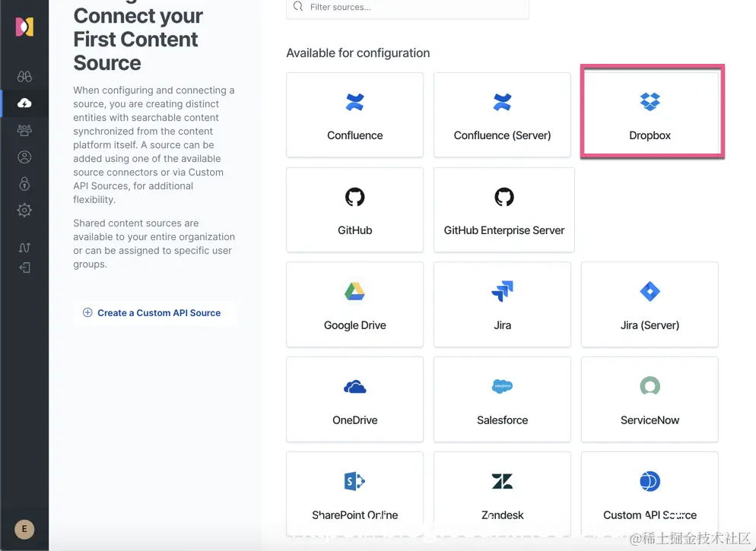Click the GitHub octocat icon
Viewport: 756px width, 551px height.
coord(355,197)
